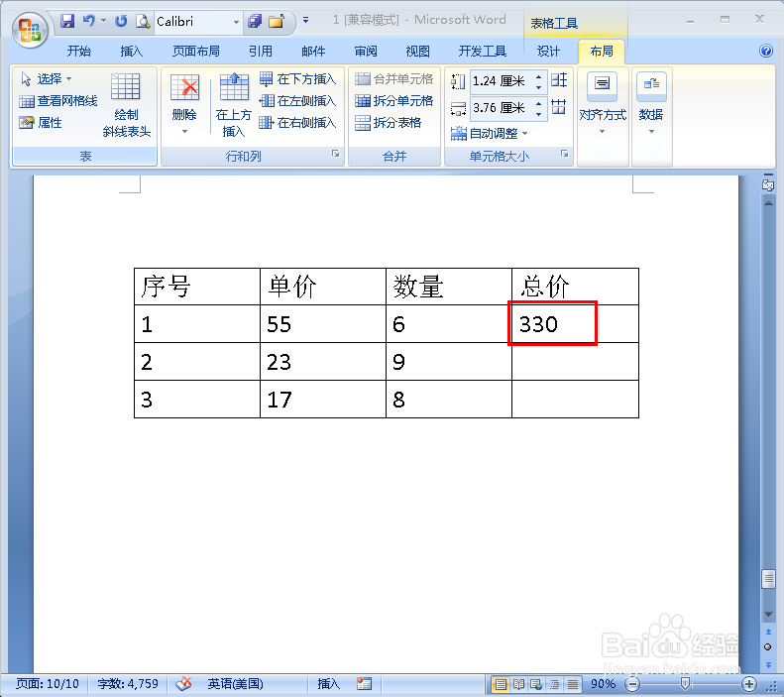Switch to draft view
784x697 pixels.
(573, 683)
